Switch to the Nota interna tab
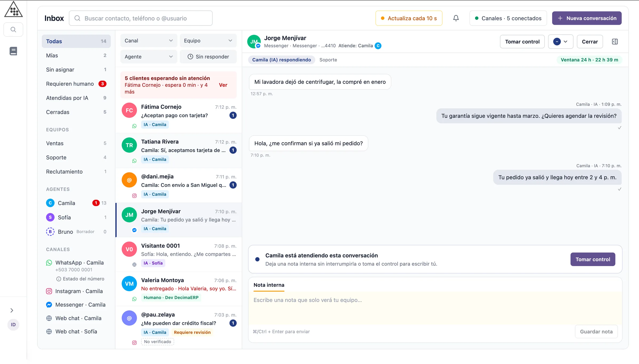The width and height of the screenshot is (639, 364). 269,285
